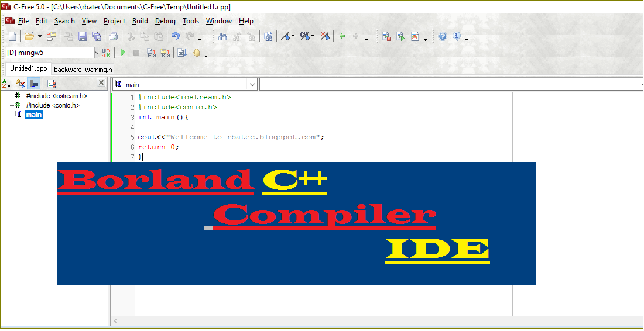Toggle the highlighted blue down-arrow list icon

34,84
